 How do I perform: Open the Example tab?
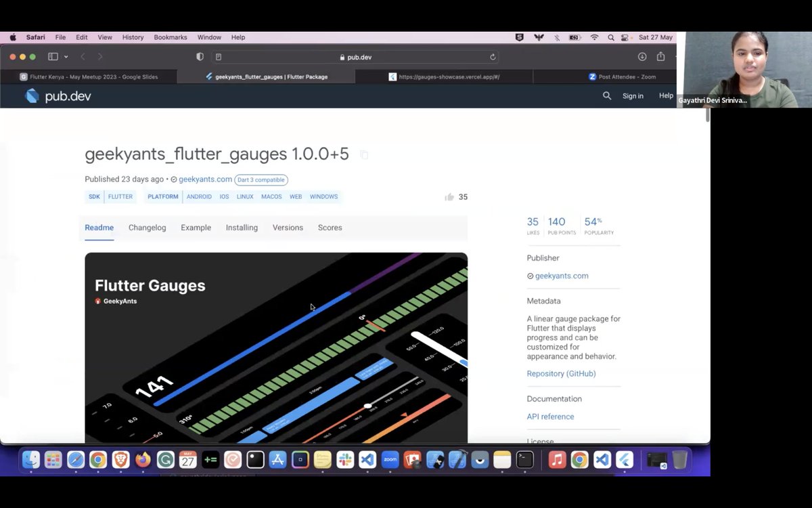point(196,228)
